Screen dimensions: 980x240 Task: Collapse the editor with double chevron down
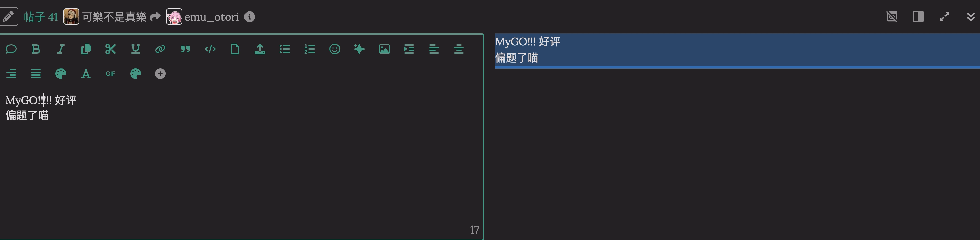(971, 17)
